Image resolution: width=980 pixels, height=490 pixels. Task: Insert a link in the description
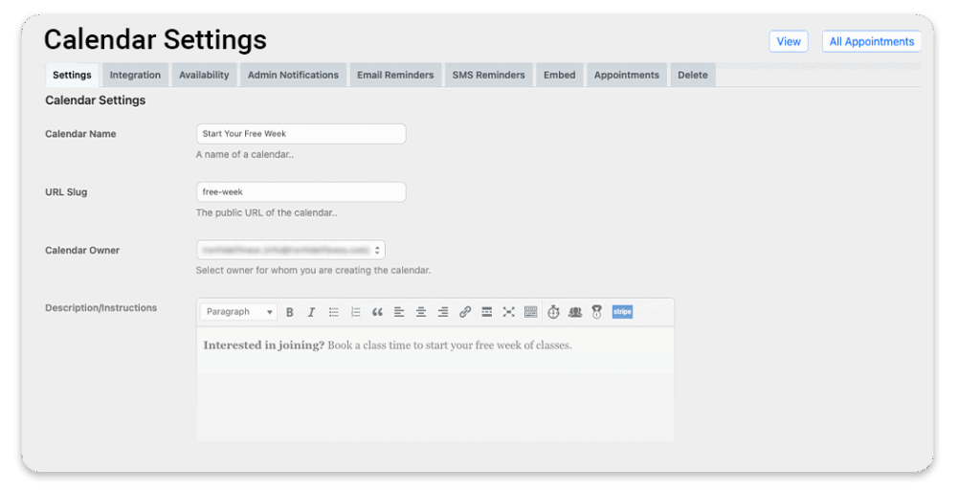pyautogui.click(x=465, y=312)
